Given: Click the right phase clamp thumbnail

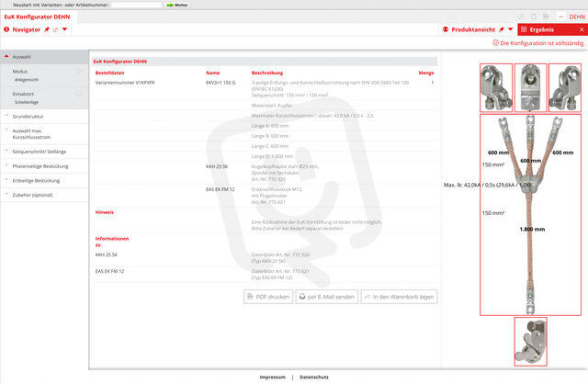Looking at the screenshot, I should click(565, 88).
